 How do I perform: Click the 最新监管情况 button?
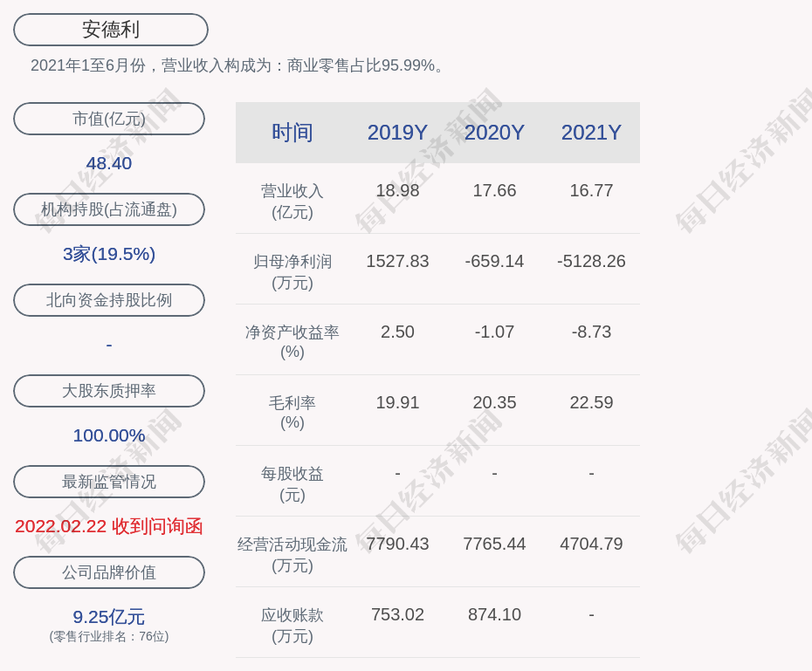click(x=109, y=482)
